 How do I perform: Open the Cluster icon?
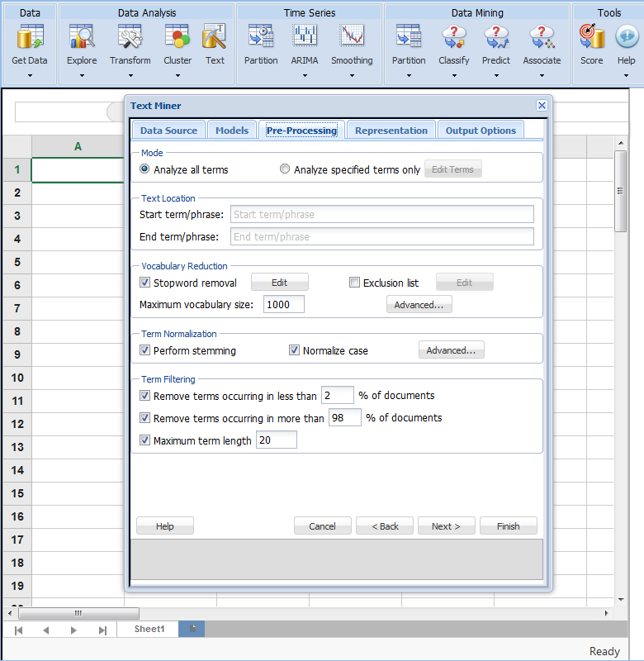pyautogui.click(x=178, y=36)
